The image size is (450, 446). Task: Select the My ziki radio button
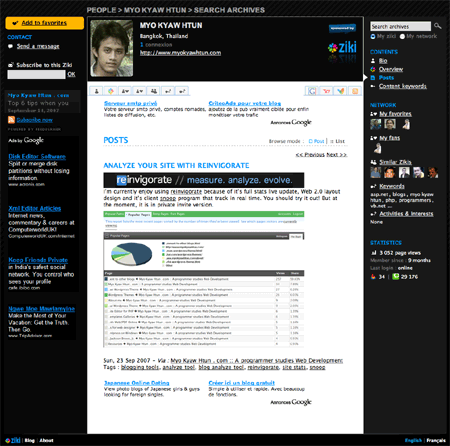pyautogui.click(x=373, y=36)
